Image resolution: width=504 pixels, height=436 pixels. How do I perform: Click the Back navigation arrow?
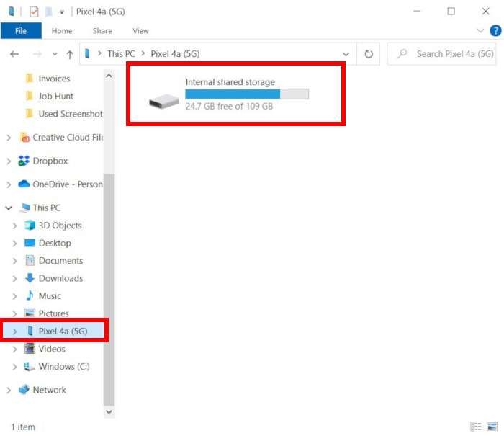click(x=14, y=54)
